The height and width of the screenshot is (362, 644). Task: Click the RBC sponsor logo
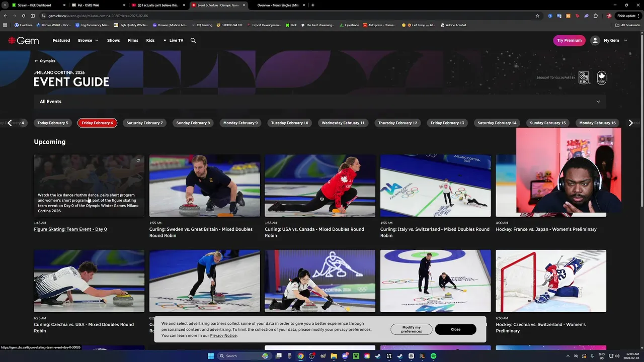584,77
